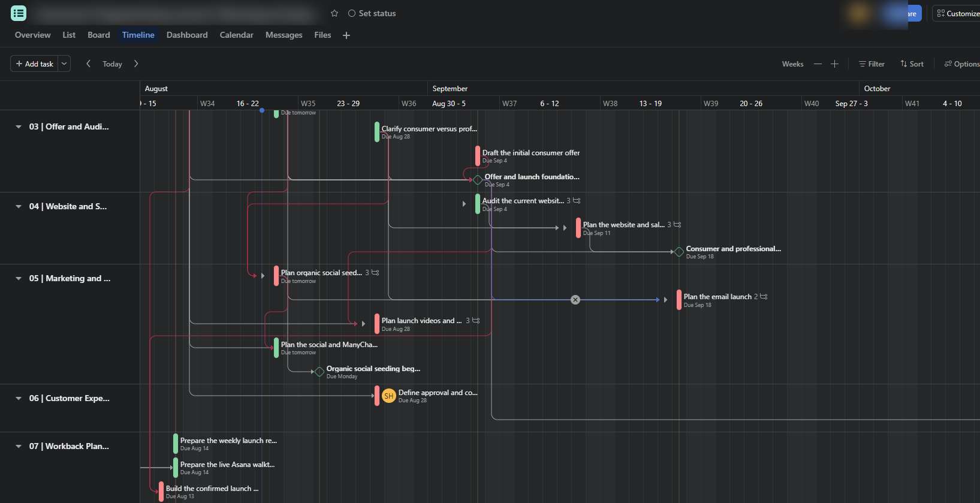Navigate timeline to previous period
The height and width of the screenshot is (503, 980).
[x=88, y=64]
